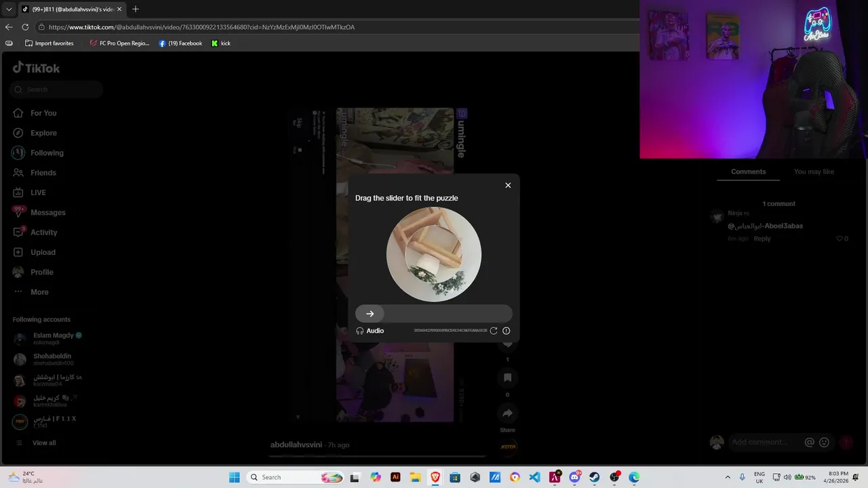Open abdullahvsvini's profile link
This screenshot has height=488, width=868.
(296, 445)
